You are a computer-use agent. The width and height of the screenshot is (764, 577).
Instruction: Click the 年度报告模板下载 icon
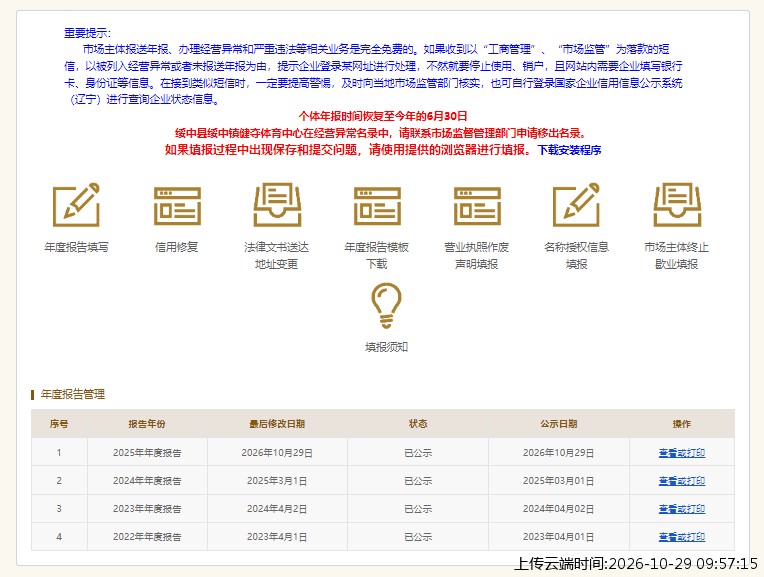pos(377,206)
